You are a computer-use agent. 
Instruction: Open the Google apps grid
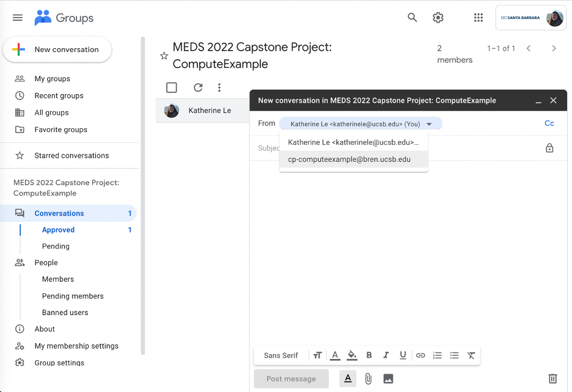point(479,18)
